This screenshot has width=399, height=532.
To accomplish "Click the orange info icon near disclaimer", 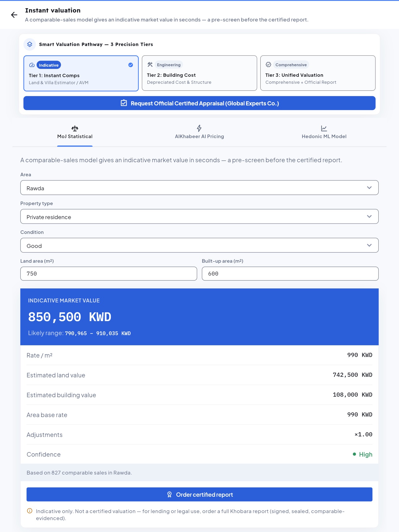I will coord(30,511).
